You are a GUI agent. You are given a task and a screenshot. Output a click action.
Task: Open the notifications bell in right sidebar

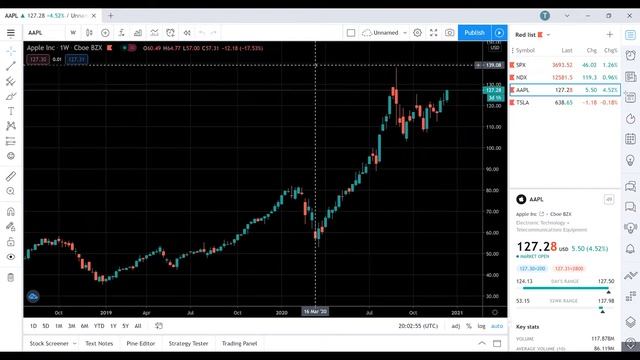631,249
